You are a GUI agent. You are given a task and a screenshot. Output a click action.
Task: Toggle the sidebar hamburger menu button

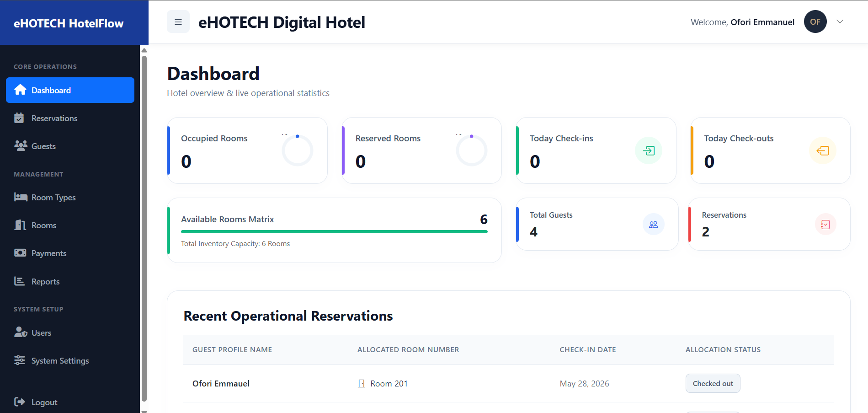[x=178, y=21]
